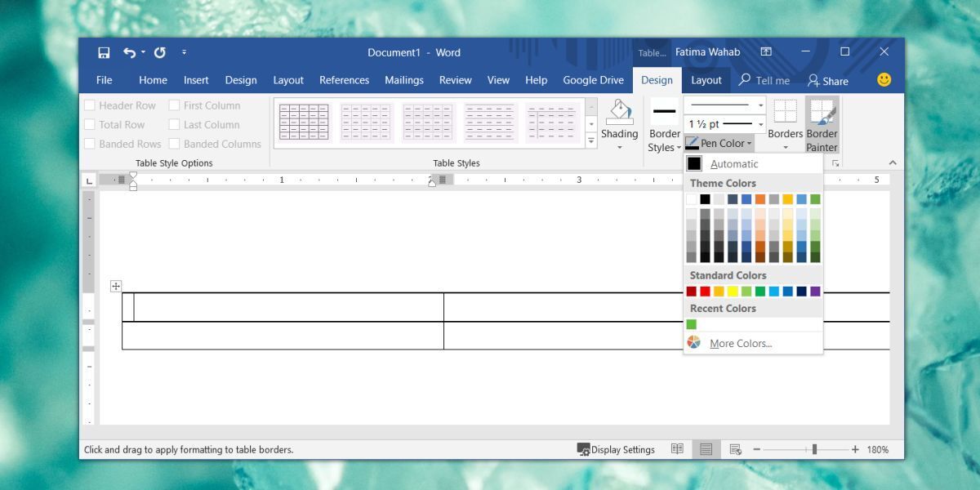
Task: Enable the Header Row checkbox
Action: 90,105
